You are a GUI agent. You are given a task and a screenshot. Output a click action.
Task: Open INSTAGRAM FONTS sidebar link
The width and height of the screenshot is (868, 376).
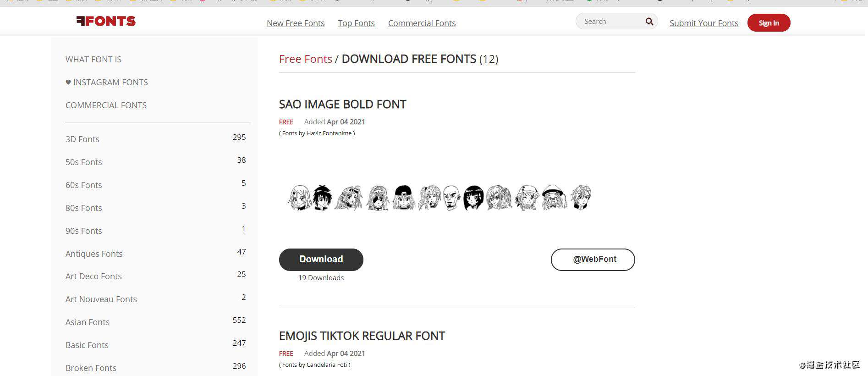coord(110,83)
